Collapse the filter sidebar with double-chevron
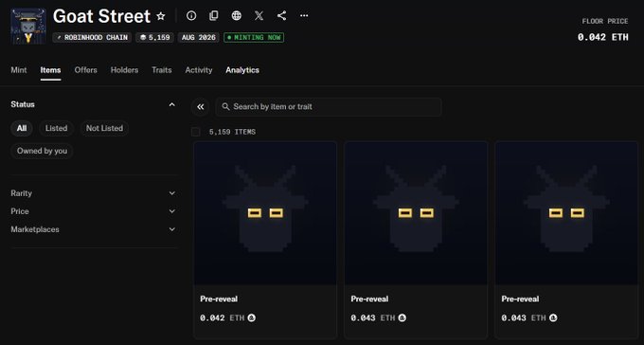 [201, 107]
